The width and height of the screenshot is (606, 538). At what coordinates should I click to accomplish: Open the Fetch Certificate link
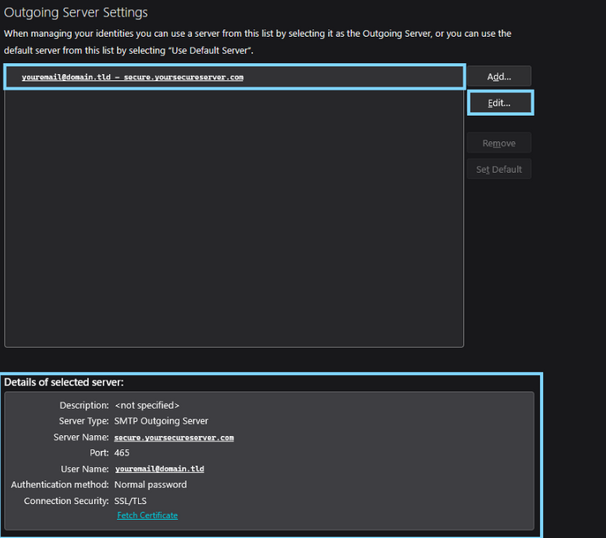tap(147, 516)
